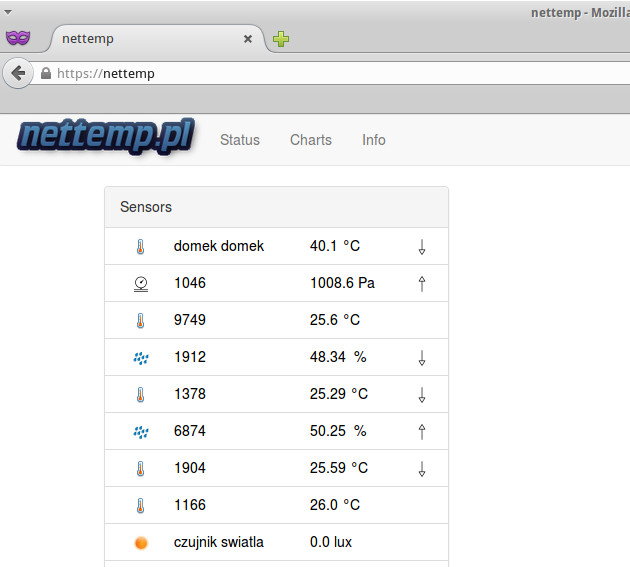Viewport: 630px width, 567px height.
Task: Click the down trend arrow for domek domek
Action: coord(422,247)
